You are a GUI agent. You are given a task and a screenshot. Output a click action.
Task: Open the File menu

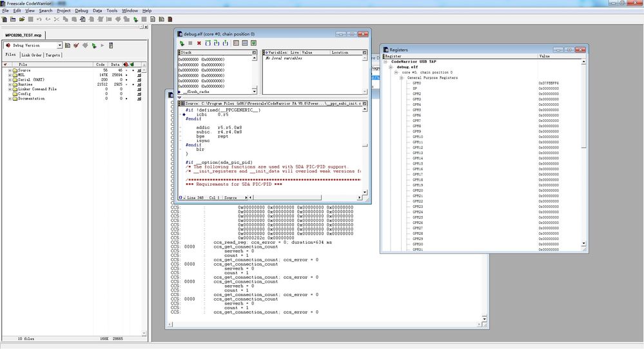tap(5, 11)
